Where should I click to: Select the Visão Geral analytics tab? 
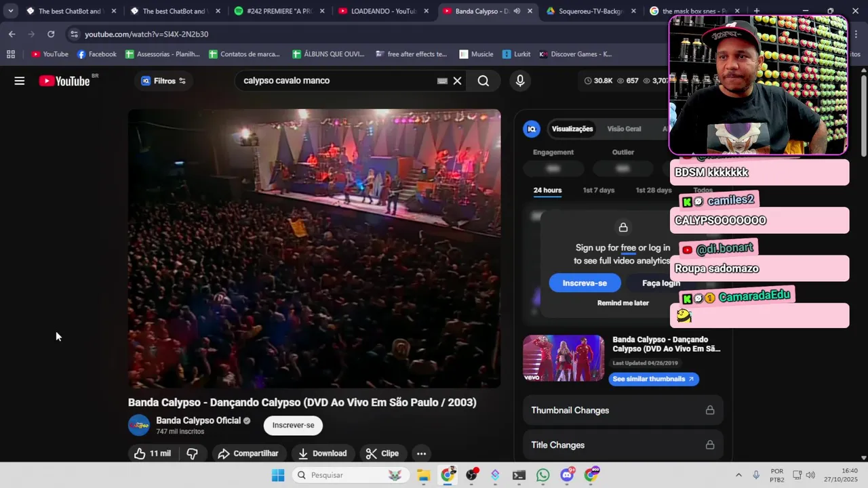click(624, 129)
